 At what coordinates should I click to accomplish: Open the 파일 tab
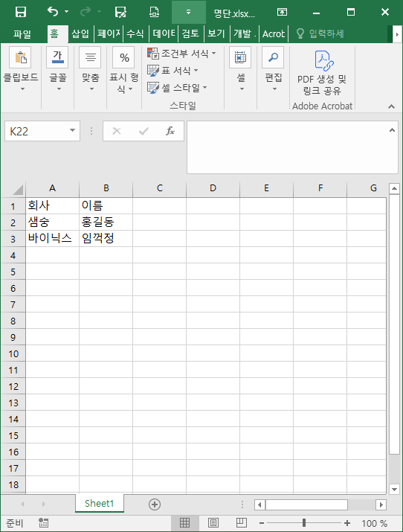[22, 34]
